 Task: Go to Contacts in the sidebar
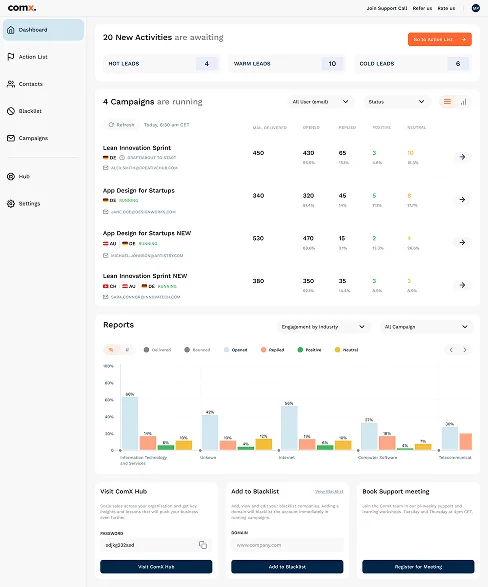point(25,84)
